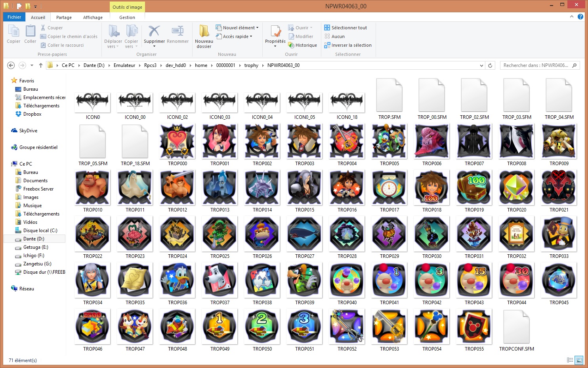This screenshot has height=368, width=588.
Task: Click Inverser la sélection
Action: click(x=348, y=45)
